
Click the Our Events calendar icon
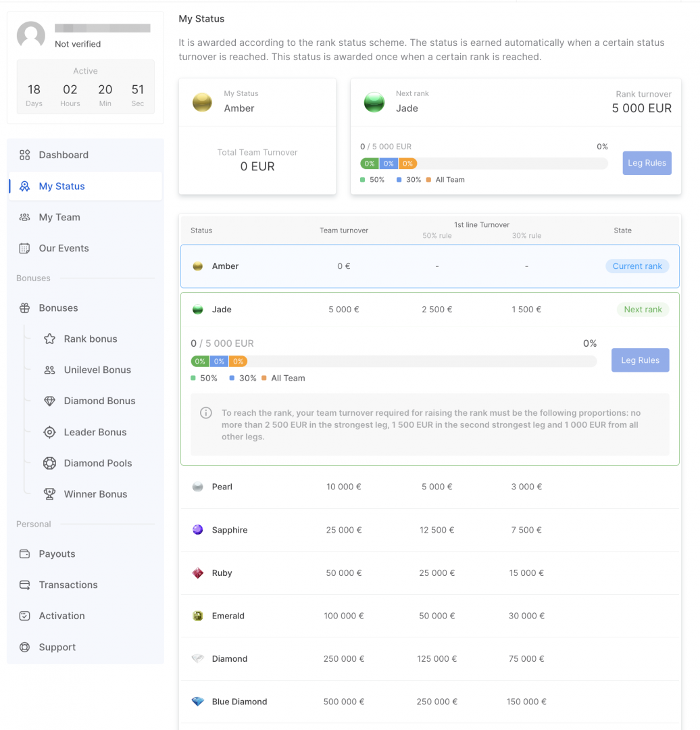(x=25, y=248)
